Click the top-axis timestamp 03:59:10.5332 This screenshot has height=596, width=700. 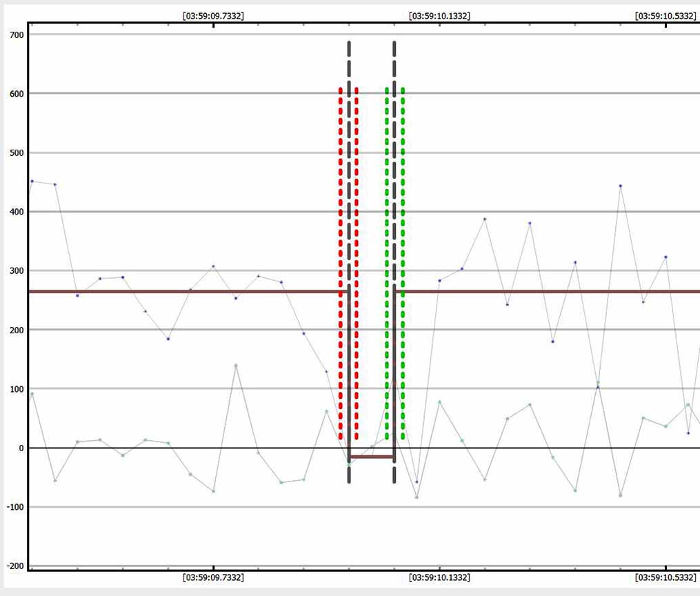665,15
